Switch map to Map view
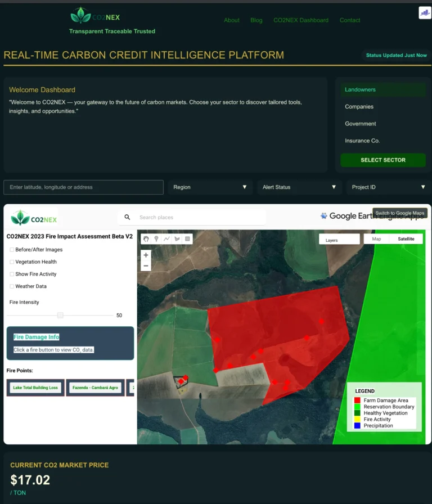 coord(376,239)
